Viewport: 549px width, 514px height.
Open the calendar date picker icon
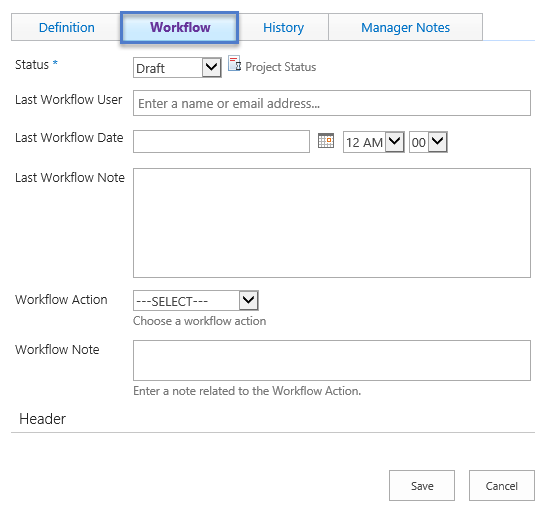[326, 141]
